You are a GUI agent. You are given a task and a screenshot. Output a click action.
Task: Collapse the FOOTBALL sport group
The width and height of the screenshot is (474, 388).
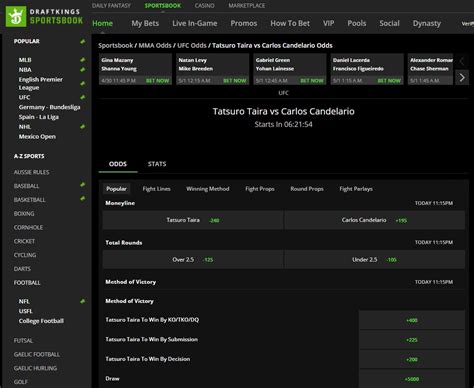[27, 283]
